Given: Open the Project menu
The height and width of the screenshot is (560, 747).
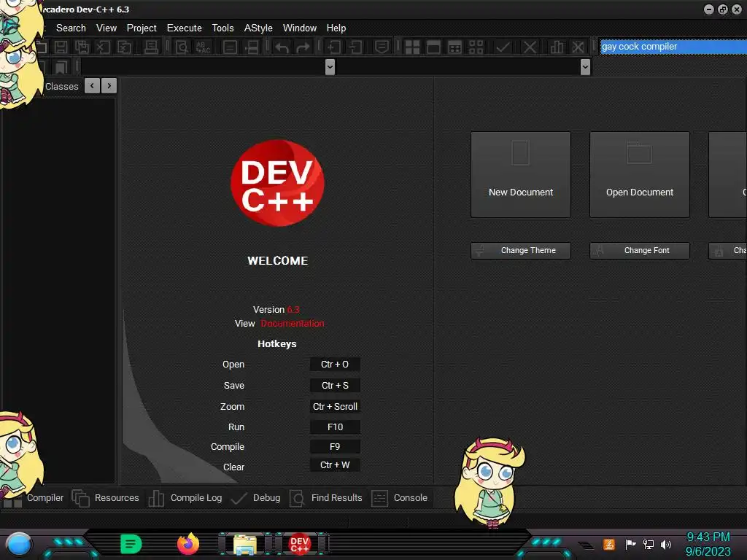Looking at the screenshot, I should [142, 28].
